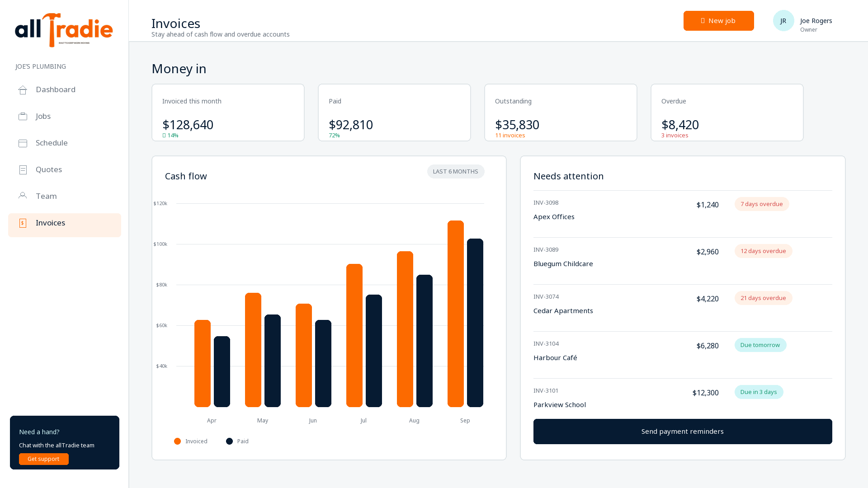Screen dimensions: 868x488
Task: Open the Dashboard menu item
Action: (65, 90)
